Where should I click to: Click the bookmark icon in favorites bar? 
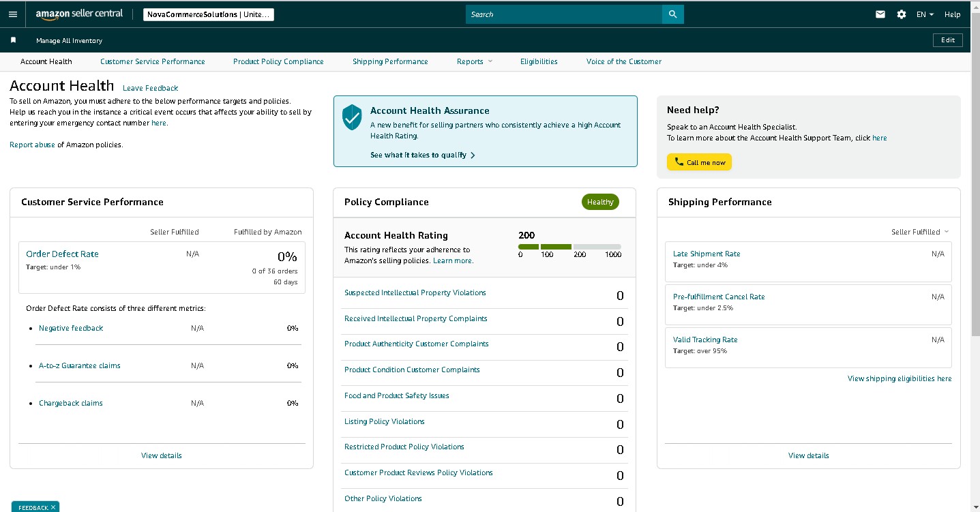pos(13,40)
